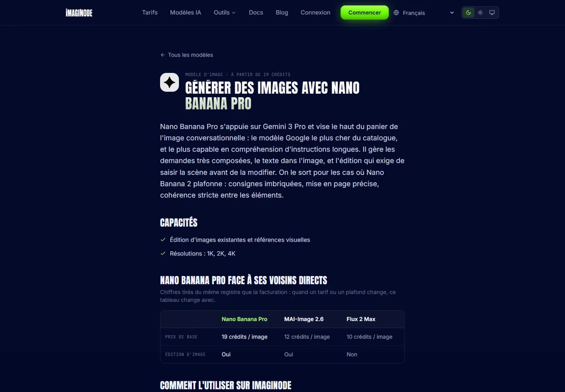565x392 pixels.
Task: Click the Nano Banana Pro column header
Action: tap(244, 319)
